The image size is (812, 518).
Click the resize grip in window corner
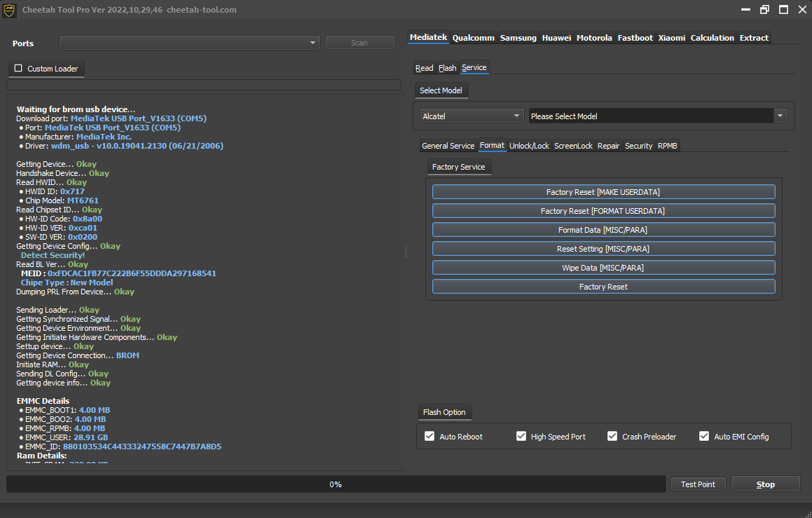(x=808, y=514)
